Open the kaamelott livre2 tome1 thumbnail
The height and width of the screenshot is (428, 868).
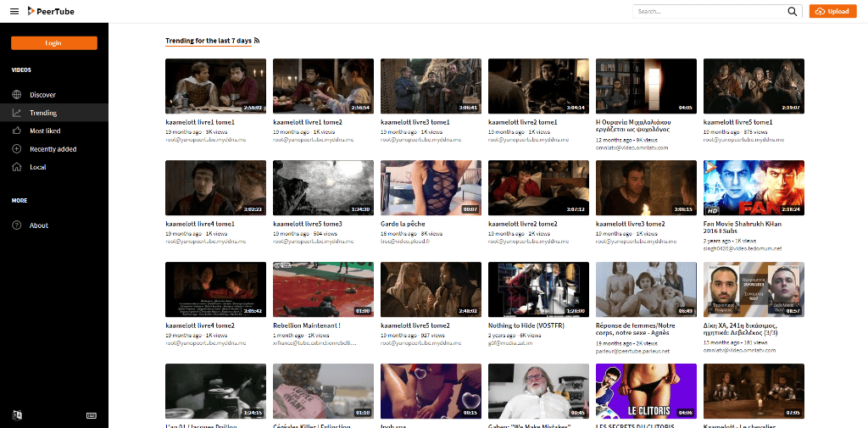coord(538,86)
